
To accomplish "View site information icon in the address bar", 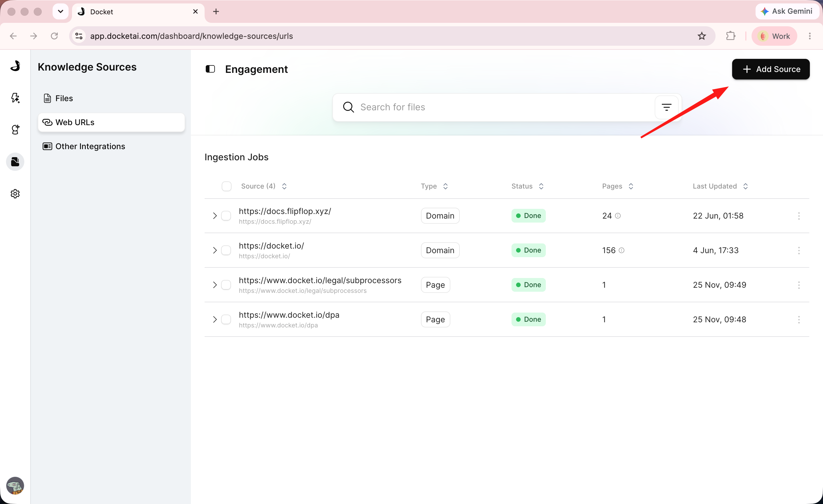I will tap(79, 36).
